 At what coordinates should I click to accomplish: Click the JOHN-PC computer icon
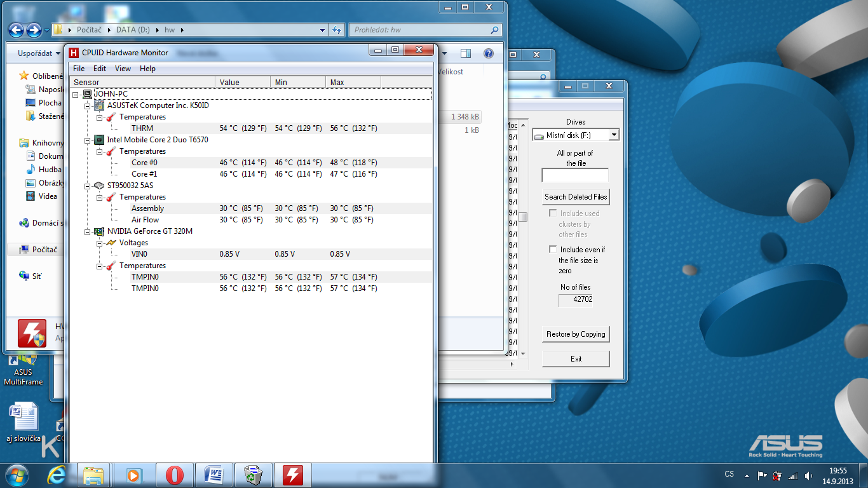[x=87, y=94]
